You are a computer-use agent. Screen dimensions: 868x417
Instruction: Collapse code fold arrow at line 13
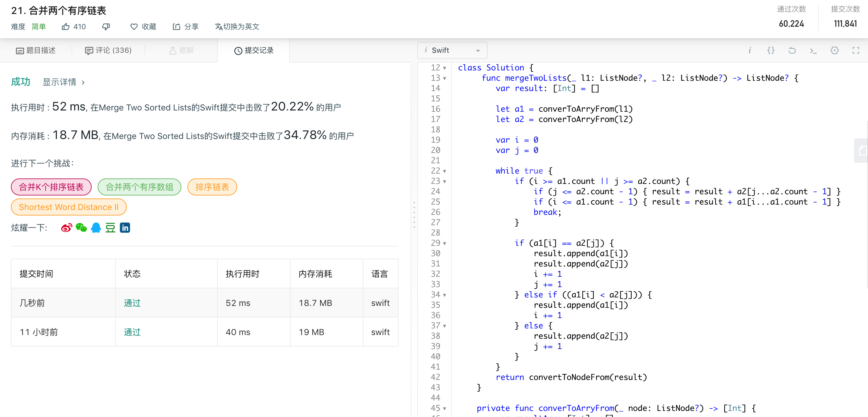point(444,79)
